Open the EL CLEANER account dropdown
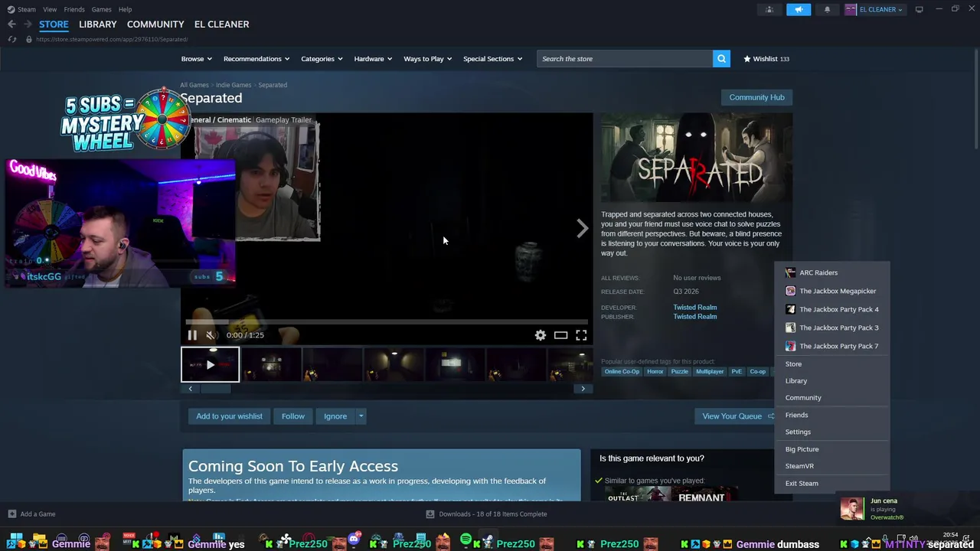 (x=881, y=9)
